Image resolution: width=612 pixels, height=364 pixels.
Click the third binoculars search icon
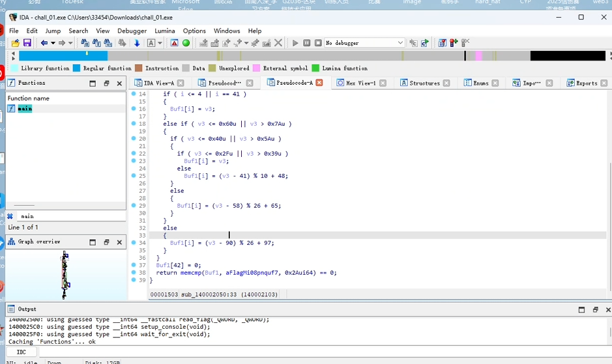108,43
